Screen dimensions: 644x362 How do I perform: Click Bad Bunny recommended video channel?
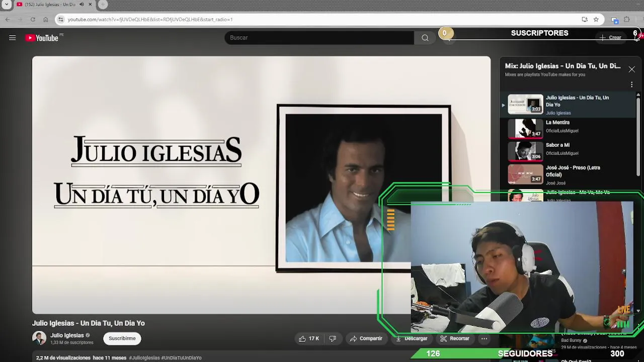571,340
